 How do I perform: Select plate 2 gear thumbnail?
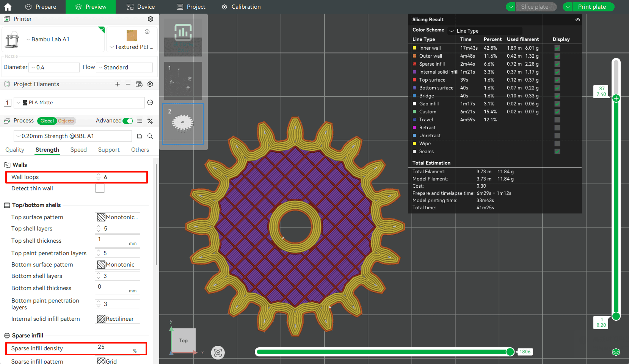pos(183,124)
